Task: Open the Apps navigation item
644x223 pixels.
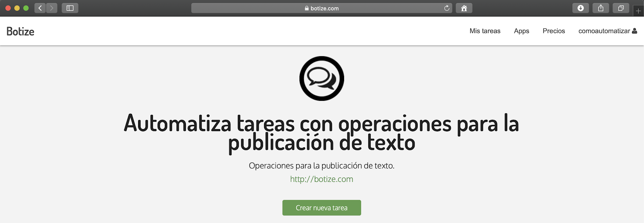Action: (x=522, y=31)
